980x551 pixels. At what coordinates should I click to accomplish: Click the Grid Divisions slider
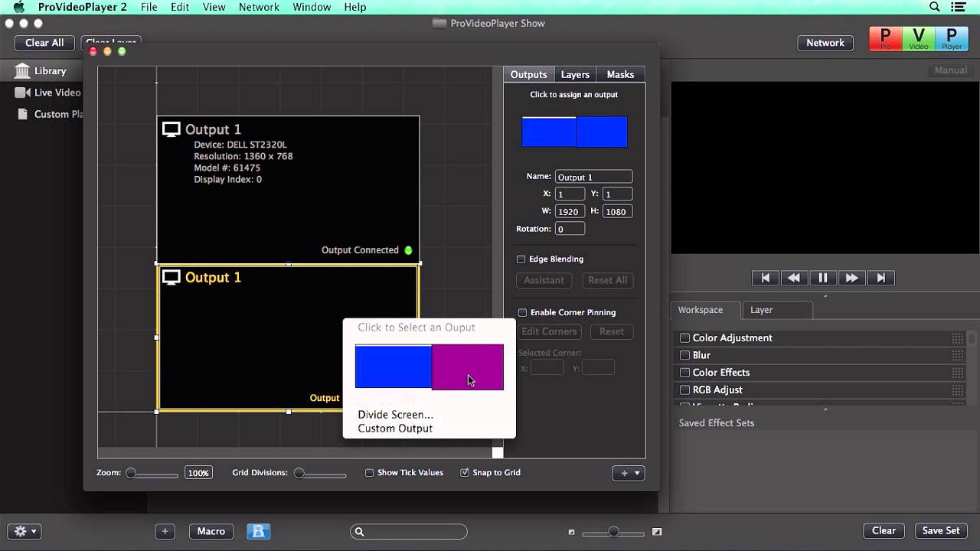tap(320, 474)
